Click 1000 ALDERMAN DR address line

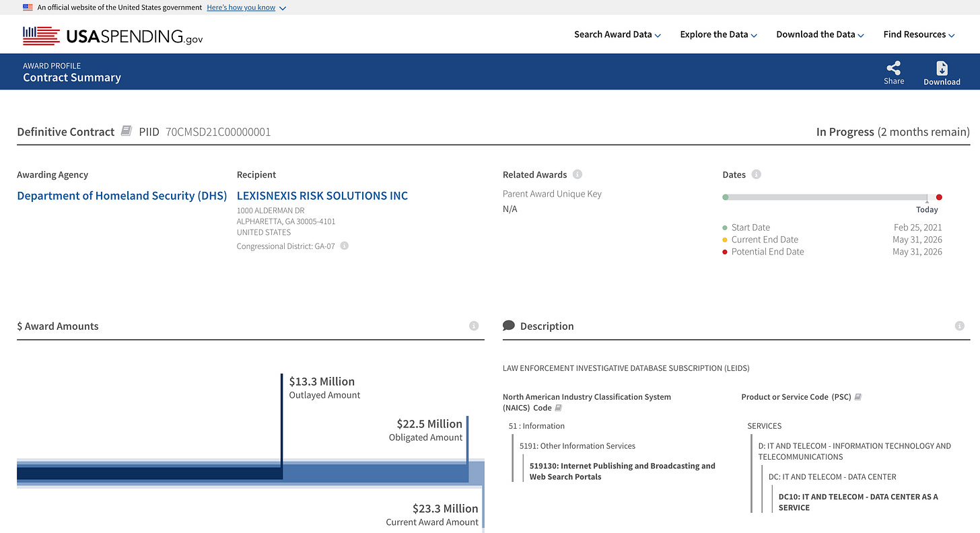[x=271, y=211]
